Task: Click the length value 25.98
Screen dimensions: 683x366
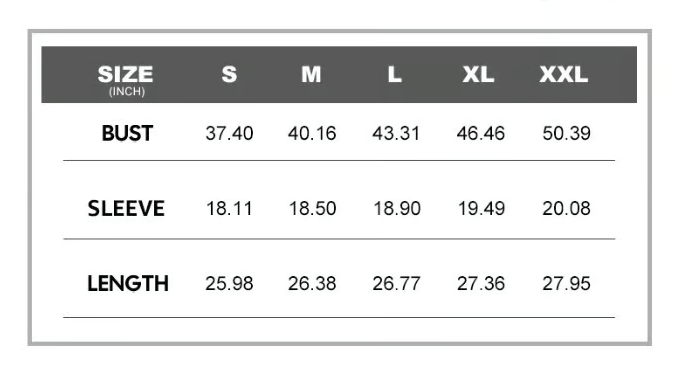Action: coord(229,284)
